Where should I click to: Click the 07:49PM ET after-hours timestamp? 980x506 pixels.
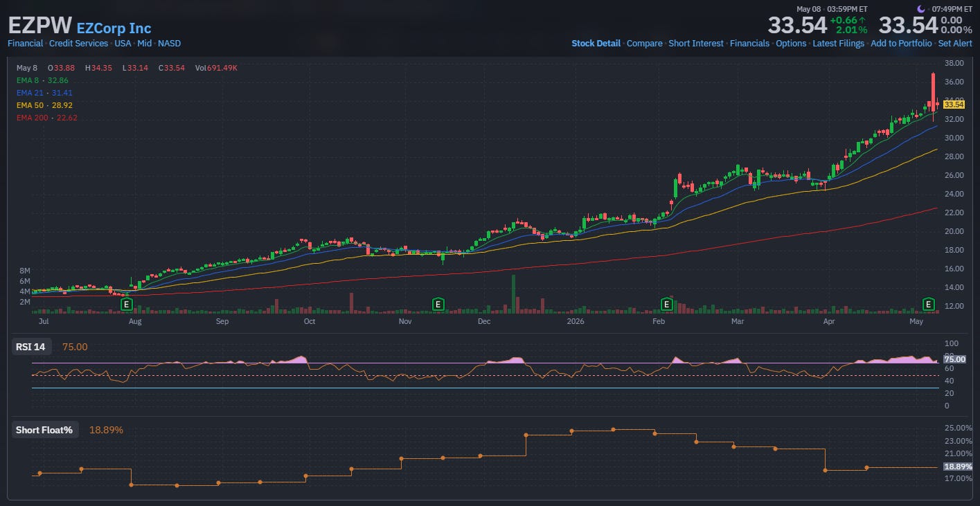[952, 9]
